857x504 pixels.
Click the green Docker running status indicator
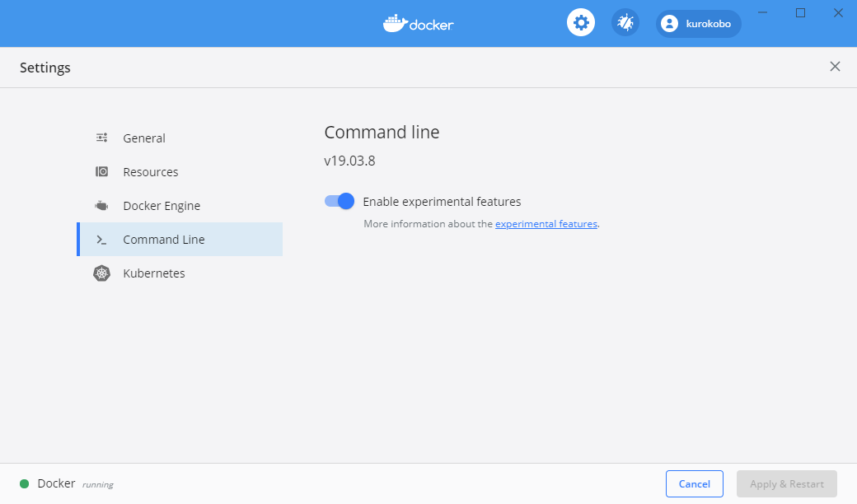point(24,484)
